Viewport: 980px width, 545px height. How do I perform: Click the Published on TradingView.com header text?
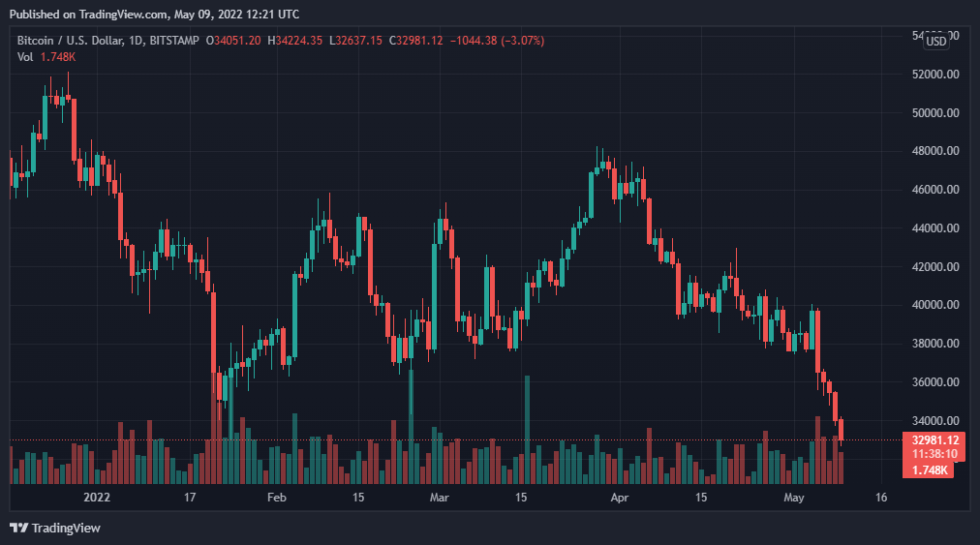coord(154,15)
